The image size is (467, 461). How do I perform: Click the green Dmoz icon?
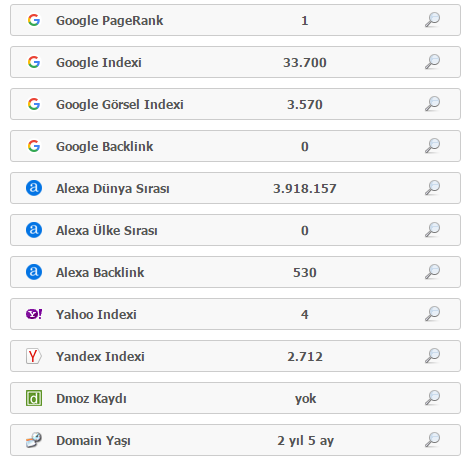point(34,398)
